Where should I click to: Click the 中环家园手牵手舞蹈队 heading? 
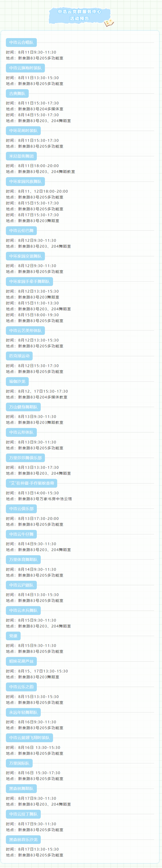[x=29, y=281]
